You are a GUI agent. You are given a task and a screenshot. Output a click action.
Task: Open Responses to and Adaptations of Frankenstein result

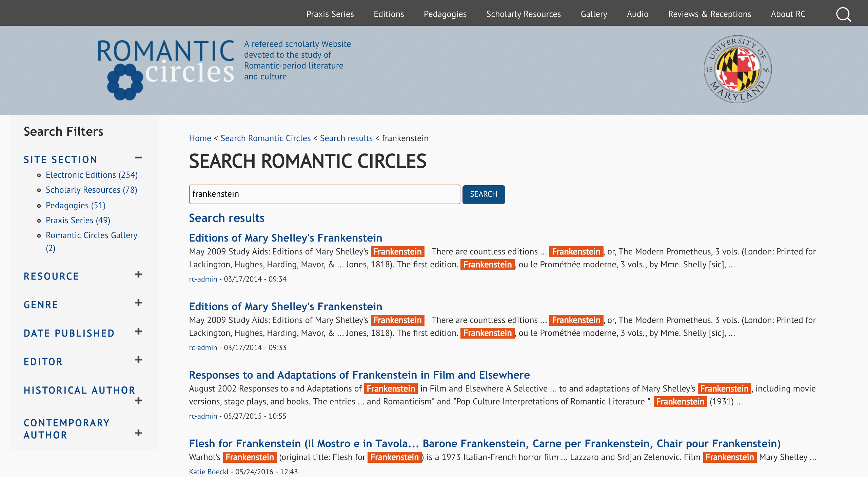coord(359,375)
